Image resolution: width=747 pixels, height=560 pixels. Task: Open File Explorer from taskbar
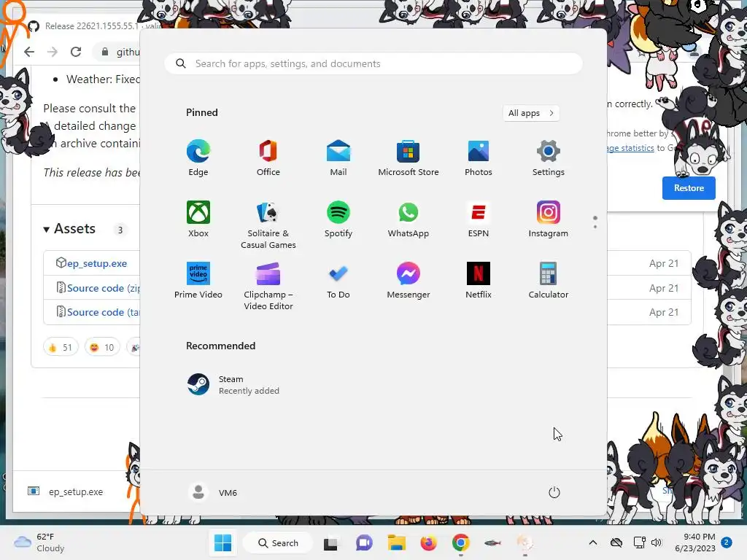[x=396, y=542]
